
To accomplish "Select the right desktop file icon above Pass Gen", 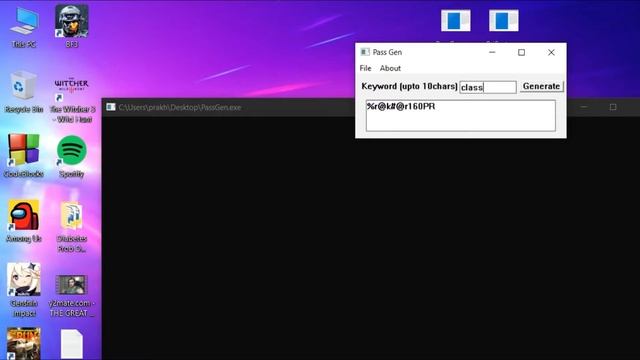I will [504, 20].
